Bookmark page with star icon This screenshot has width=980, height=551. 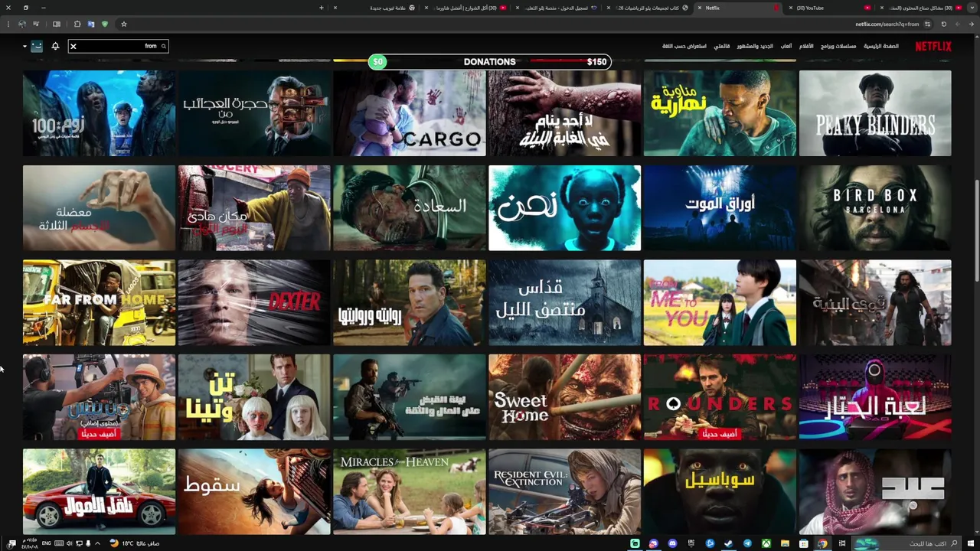pyautogui.click(x=123, y=24)
